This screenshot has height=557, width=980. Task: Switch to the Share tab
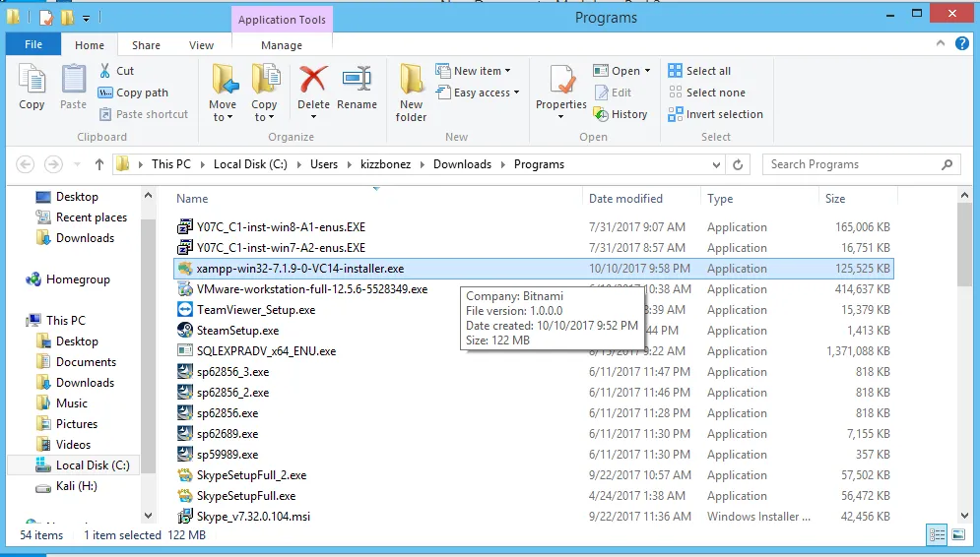click(x=146, y=45)
